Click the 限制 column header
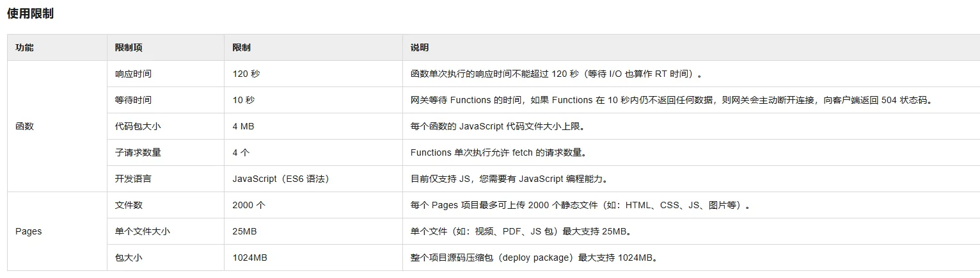Image resolution: width=980 pixels, height=278 pixels. (241, 47)
